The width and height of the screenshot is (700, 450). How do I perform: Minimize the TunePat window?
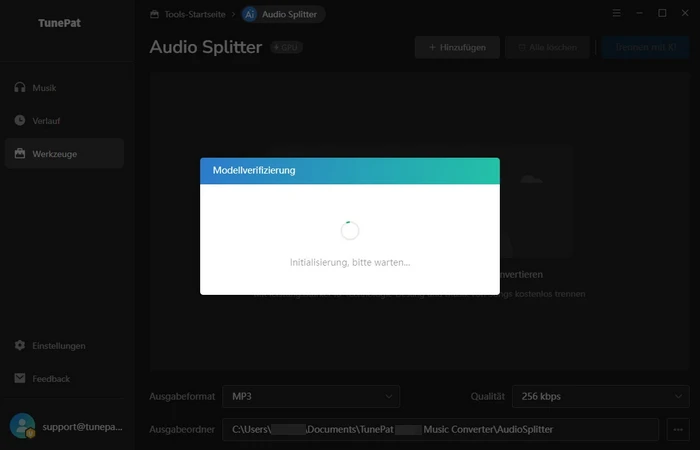(x=639, y=13)
